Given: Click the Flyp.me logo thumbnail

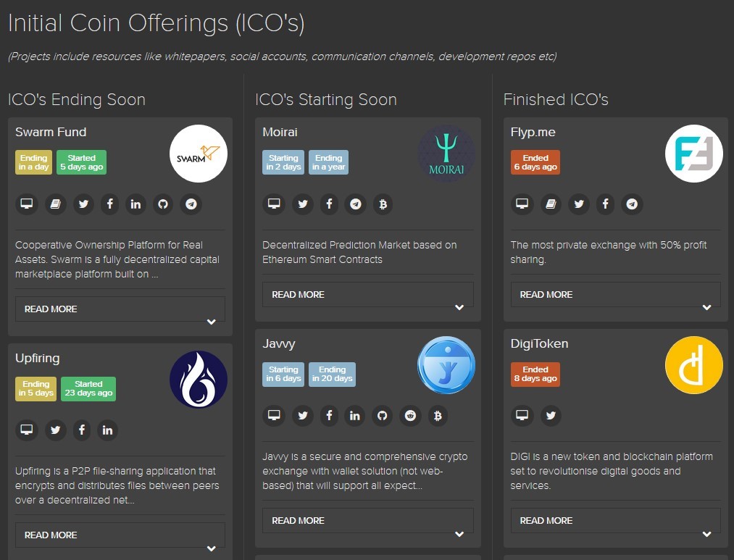Looking at the screenshot, I should pyautogui.click(x=693, y=154).
